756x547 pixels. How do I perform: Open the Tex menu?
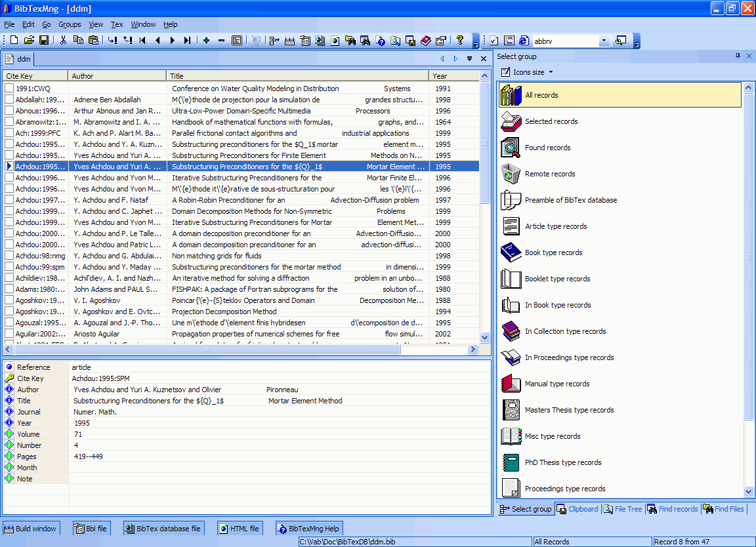(117, 24)
